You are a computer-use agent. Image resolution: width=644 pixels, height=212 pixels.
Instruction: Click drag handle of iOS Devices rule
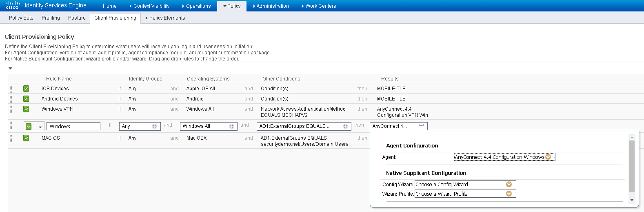(11, 89)
